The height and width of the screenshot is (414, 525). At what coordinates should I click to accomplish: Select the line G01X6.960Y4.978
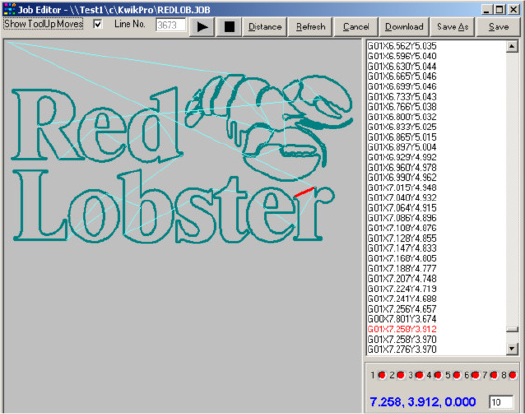point(402,167)
